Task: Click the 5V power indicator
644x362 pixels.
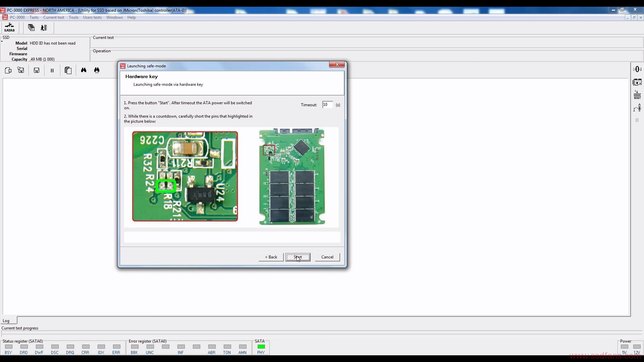Action: coord(625,347)
